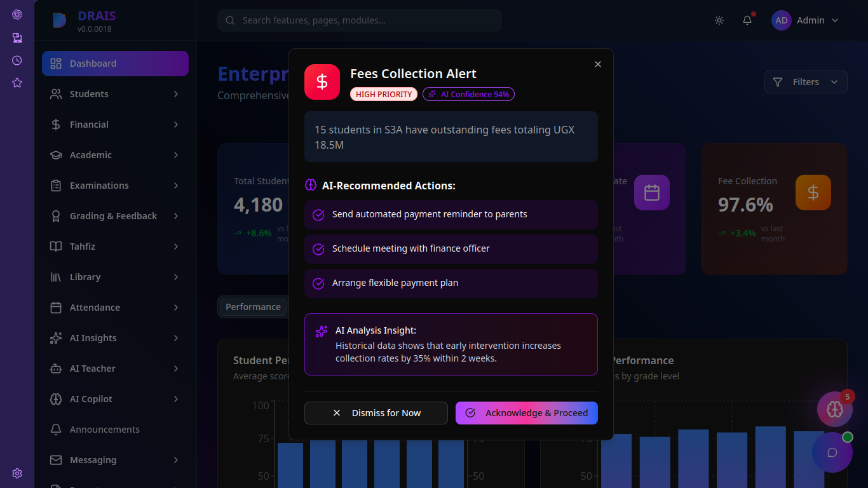
Task: Click the 4,180 total students value
Action: (259, 205)
